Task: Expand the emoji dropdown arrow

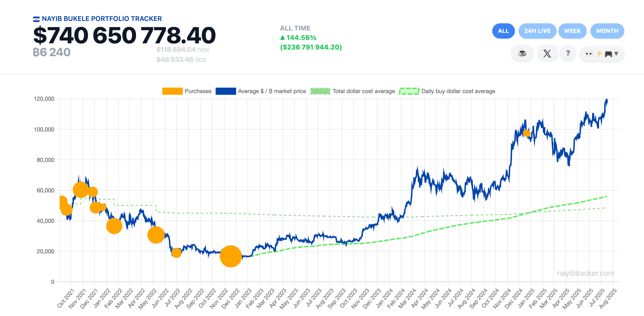Action: [616, 54]
